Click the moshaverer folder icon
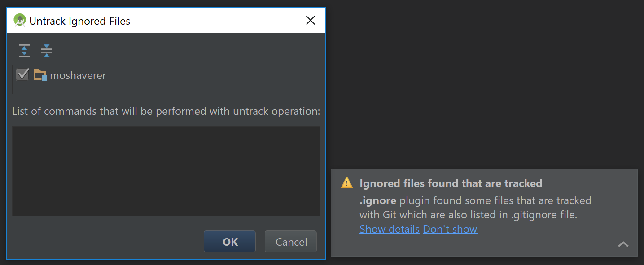Image resolution: width=644 pixels, height=265 pixels. 39,75
